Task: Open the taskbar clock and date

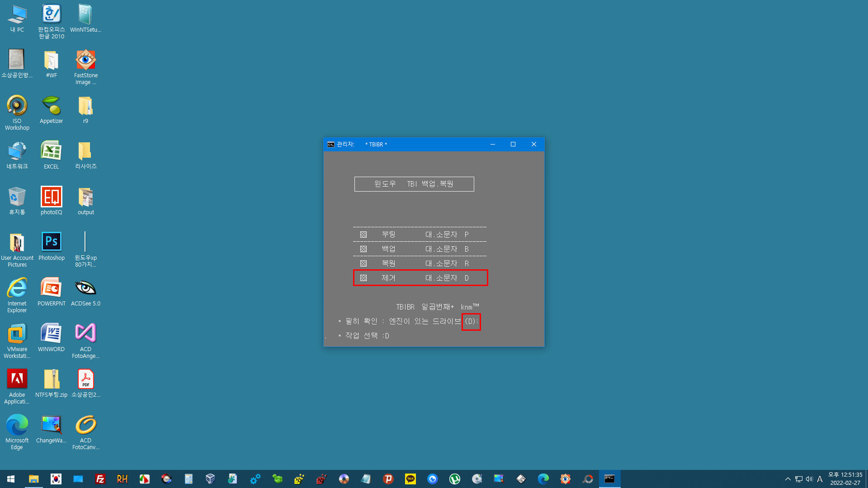Action: [x=845, y=479]
